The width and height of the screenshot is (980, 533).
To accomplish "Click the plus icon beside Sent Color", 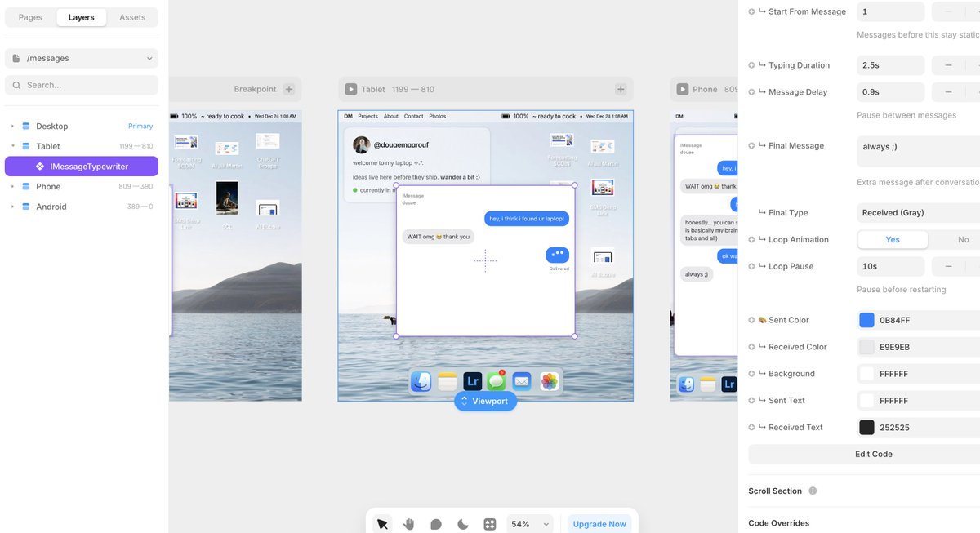I will pos(751,320).
